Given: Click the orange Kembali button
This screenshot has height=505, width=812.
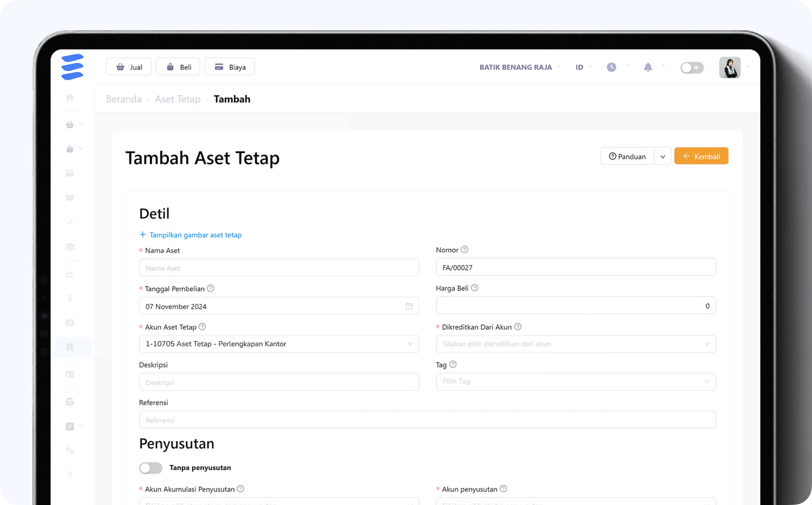Looking at the screenshot, I should [701, 156].
